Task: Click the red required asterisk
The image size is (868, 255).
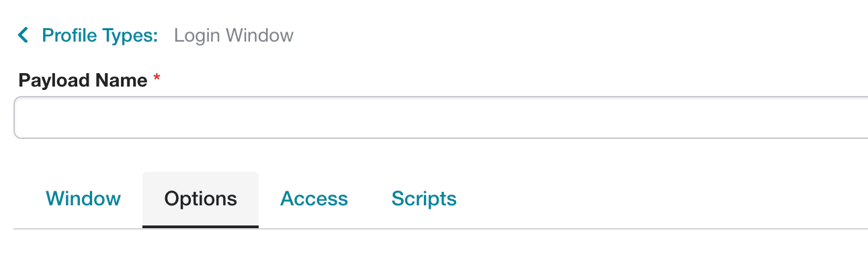Action: 157,79
